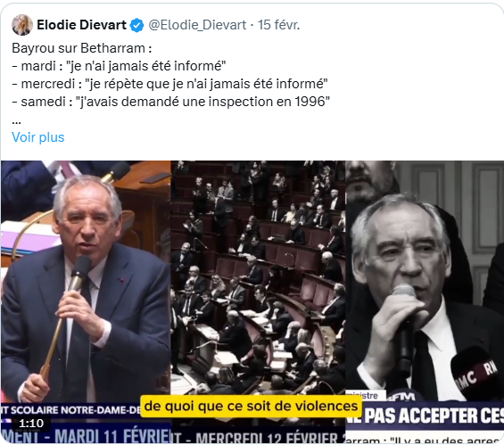Image resolution: width=504 pixels, height=445 pixels.
Task: Open the @Elodie_Dievart handle link
Action: point(197,25)
